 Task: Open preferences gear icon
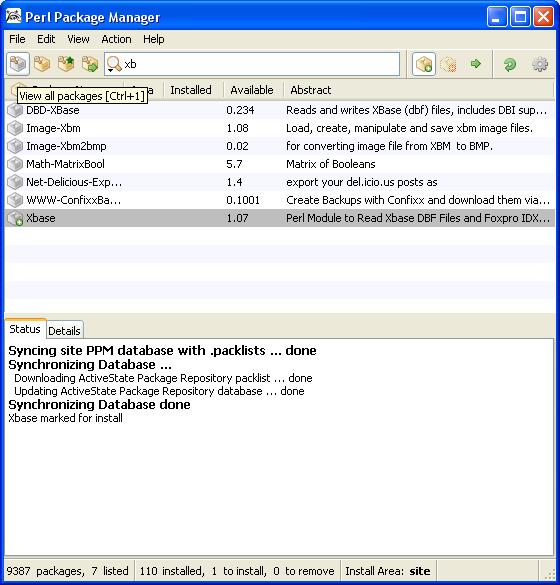click(539, 64)
